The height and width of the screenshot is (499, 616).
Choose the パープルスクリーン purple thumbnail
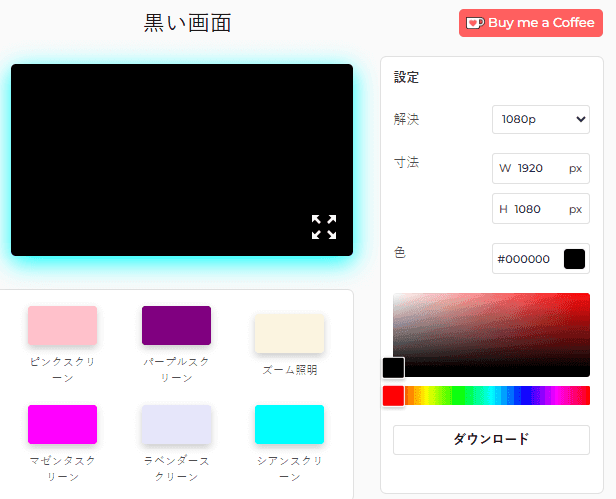(x=176, y=326)
